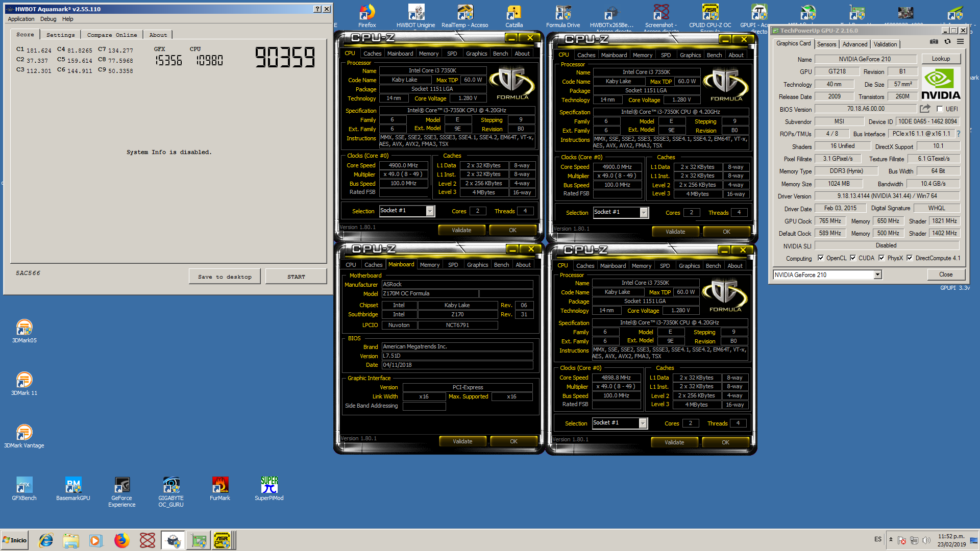Image resolution: width=980 pixels, height=551 pixels.
Task: Open the Debug menu in HWBOT Aquamark
Action: 48,19
